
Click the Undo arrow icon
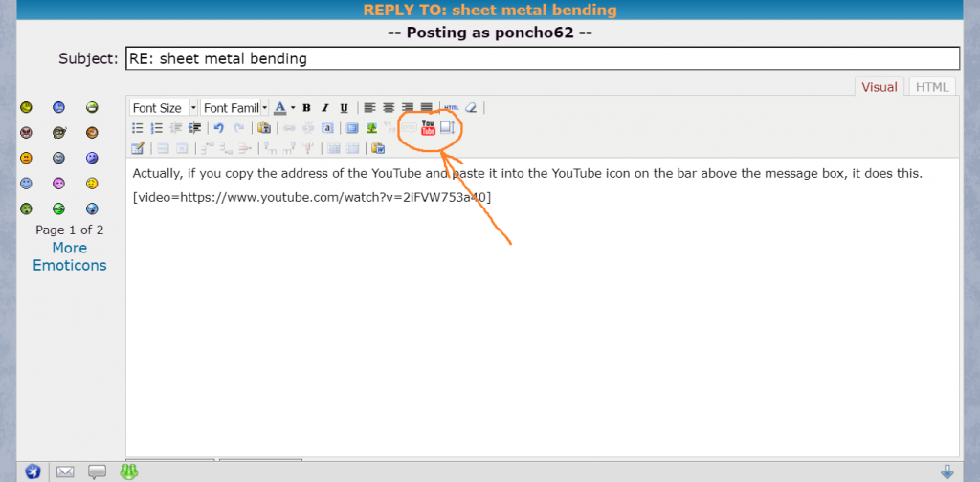coord(219,128)
